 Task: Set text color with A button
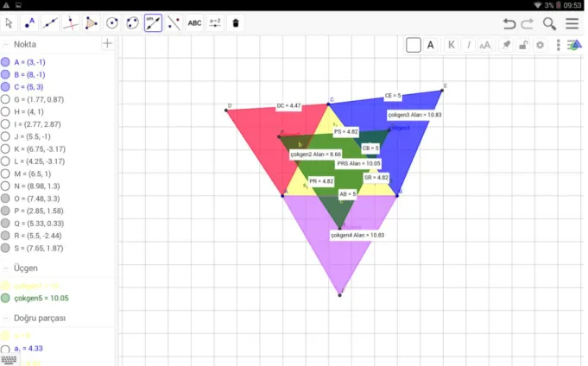(431, 46)
